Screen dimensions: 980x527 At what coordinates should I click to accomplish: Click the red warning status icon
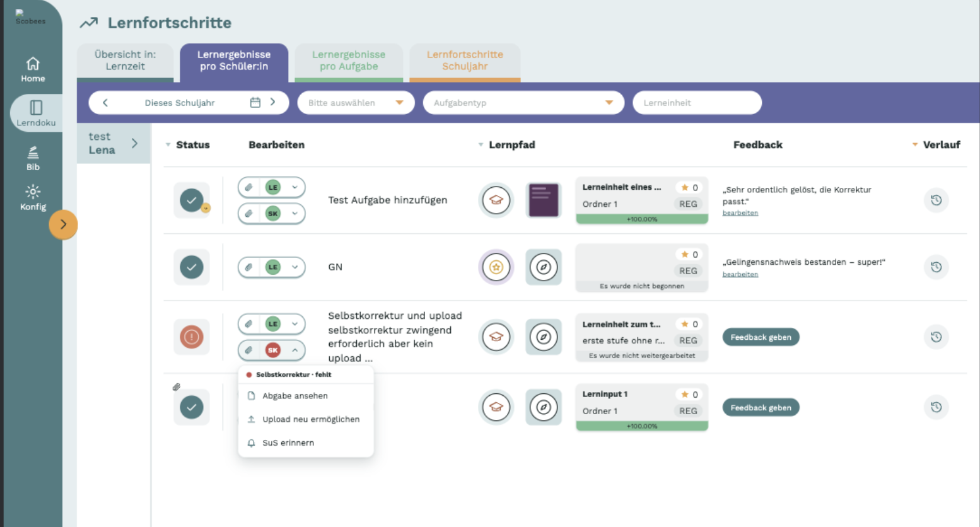click(x=192, y=337)
